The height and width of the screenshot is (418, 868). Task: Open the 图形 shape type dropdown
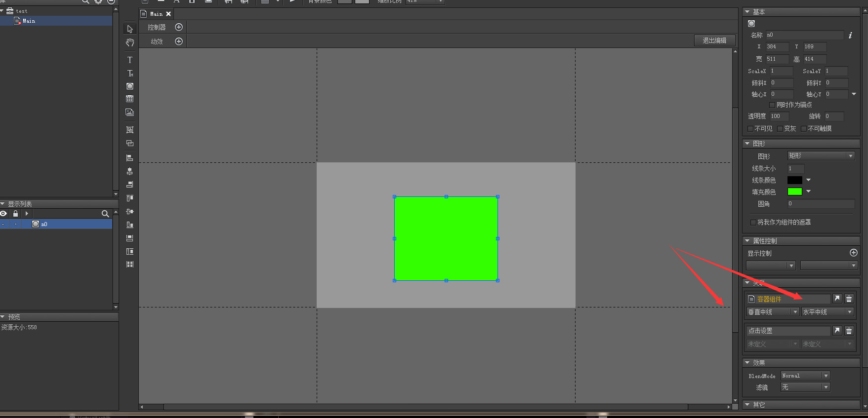pos(821,156)
